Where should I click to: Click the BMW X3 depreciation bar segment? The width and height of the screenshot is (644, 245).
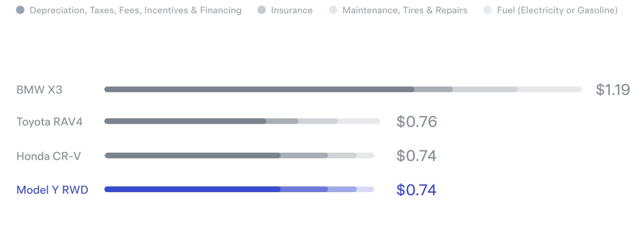[259, 89]
